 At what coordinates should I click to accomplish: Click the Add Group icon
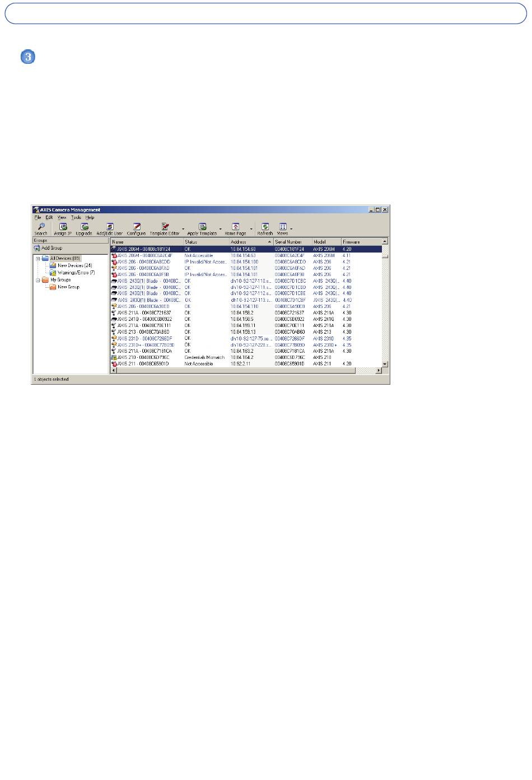37,248
